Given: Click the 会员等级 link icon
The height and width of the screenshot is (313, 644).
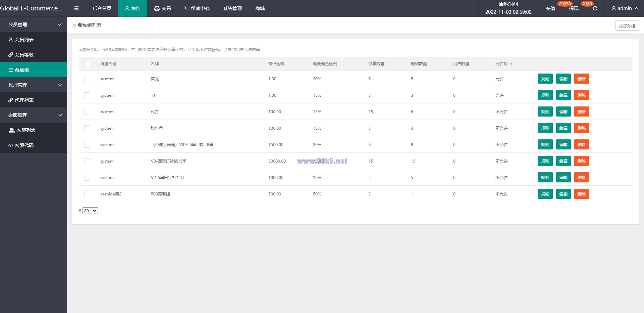Looking at the screenshot, I should tap(11, 55).
